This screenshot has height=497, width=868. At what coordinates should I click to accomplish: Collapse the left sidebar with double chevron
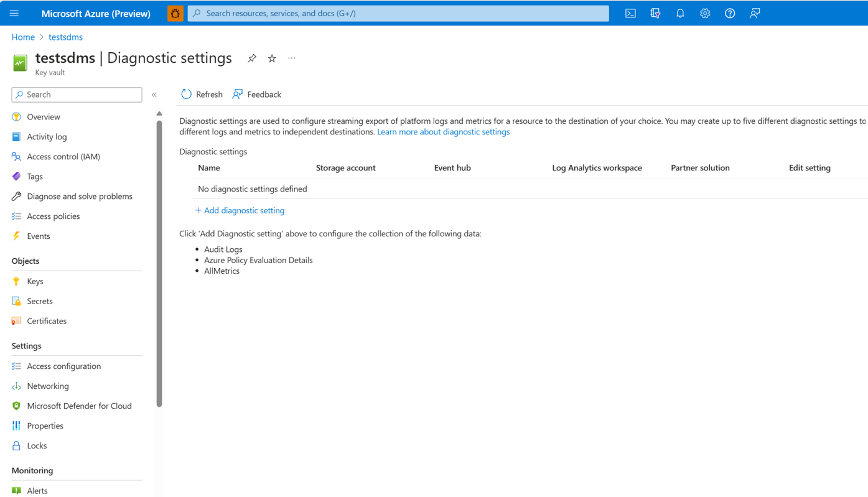pos(155,95)
